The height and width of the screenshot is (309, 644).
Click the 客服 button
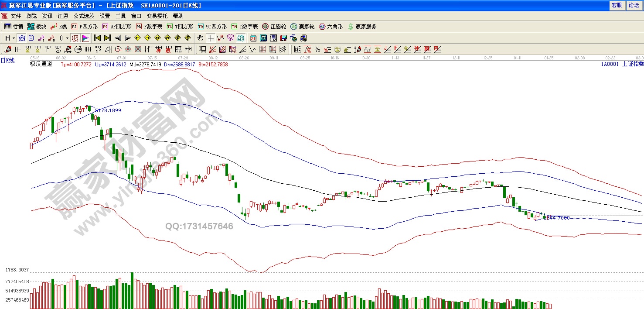(617, 5)
